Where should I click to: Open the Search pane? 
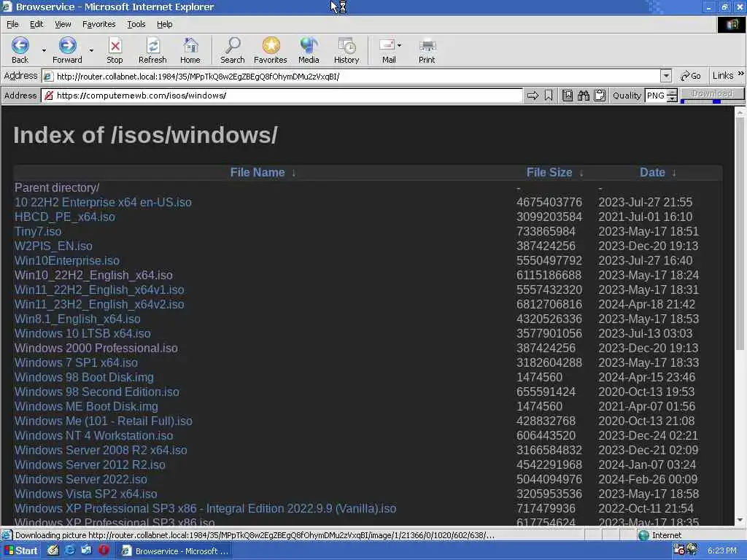point(232,50)
